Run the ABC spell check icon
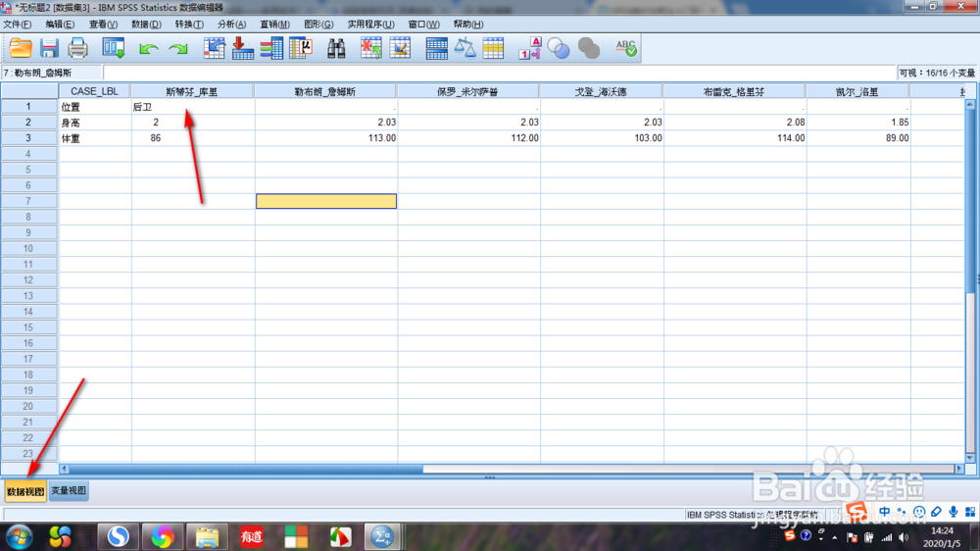Viewport: 980px width, 551px height. [625, 48]
